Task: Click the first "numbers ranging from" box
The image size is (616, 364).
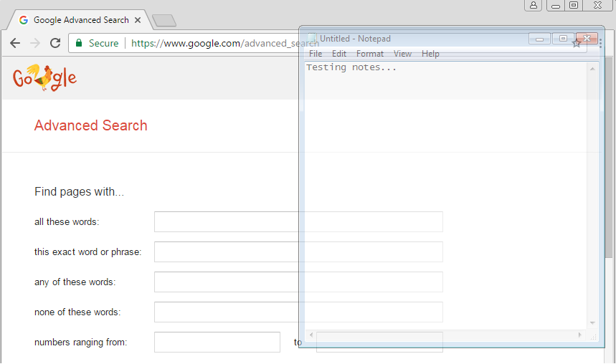Action: click(217, 343)
